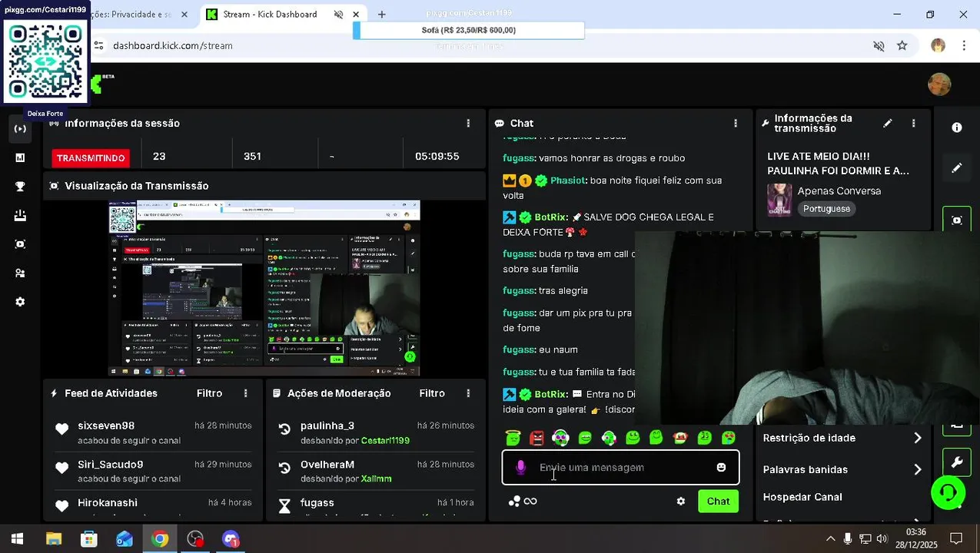This screenshot has width=980, height=553.
Task: Click Phasiot username in chat
Action: [x=568, y=180]
